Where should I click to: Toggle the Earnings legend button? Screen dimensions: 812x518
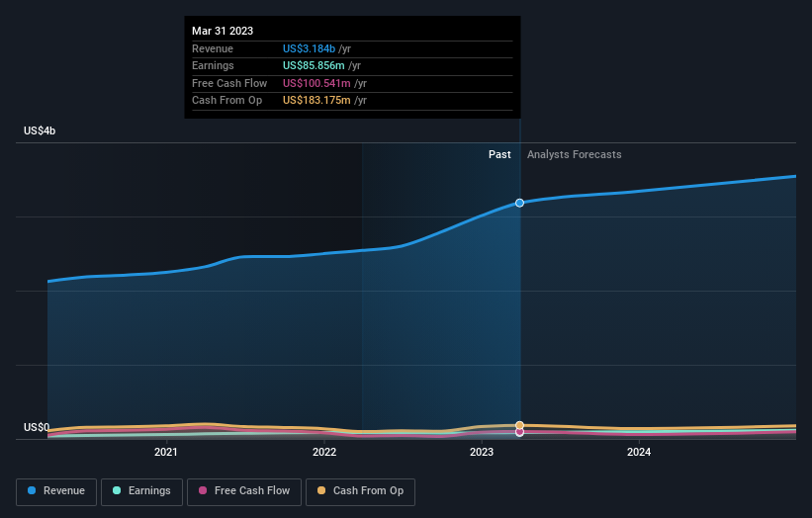pos(141,491)
